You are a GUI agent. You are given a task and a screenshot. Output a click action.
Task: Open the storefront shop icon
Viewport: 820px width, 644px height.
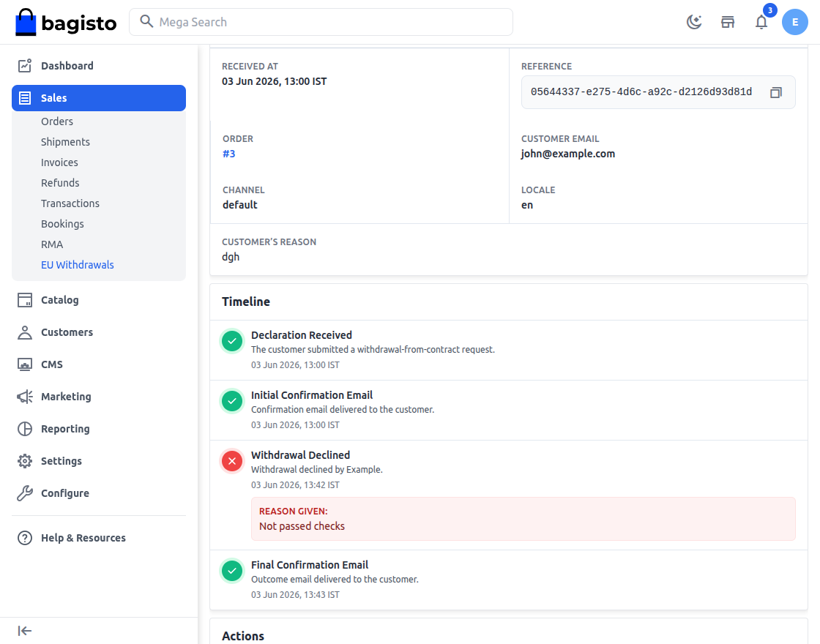pos(728,22)
